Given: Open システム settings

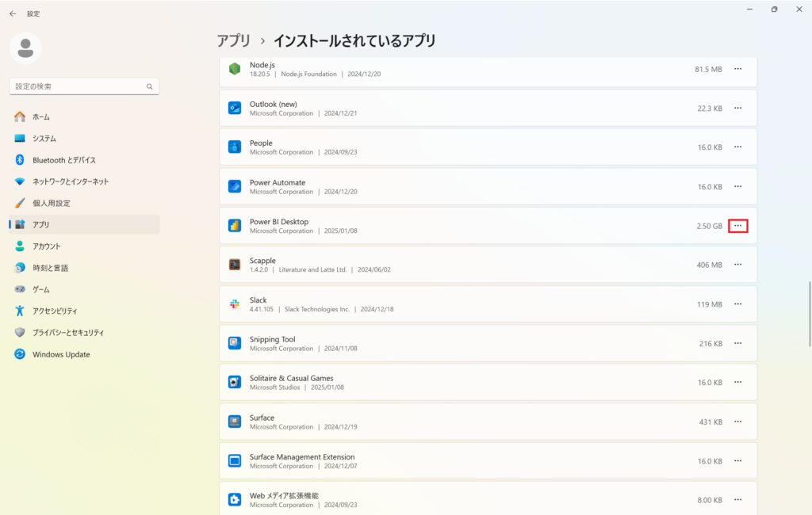Looking at the screenshot, I should tap(84, 139).
